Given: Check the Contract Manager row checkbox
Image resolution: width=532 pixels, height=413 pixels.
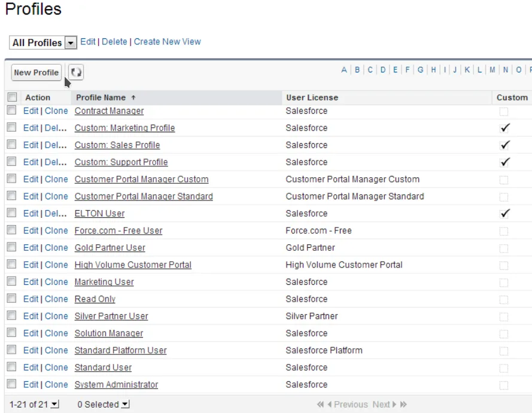Looking at the screenshot, I should click(11, 110).
